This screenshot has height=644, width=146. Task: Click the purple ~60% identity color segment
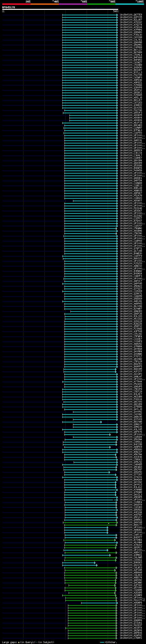[73, 4]
